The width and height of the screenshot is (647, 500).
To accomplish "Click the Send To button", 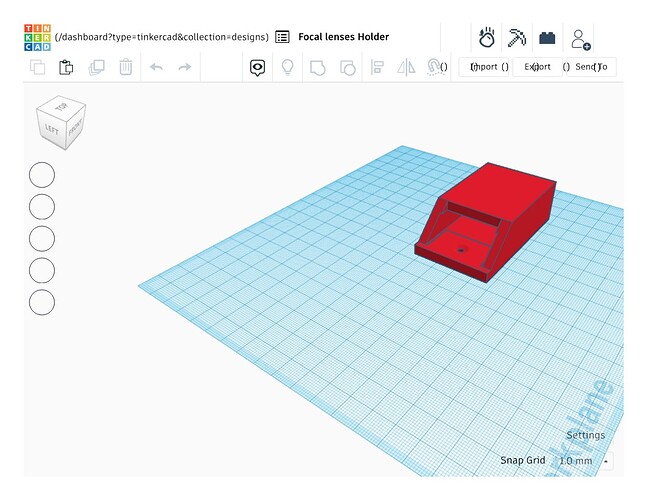I will (591, 67).
